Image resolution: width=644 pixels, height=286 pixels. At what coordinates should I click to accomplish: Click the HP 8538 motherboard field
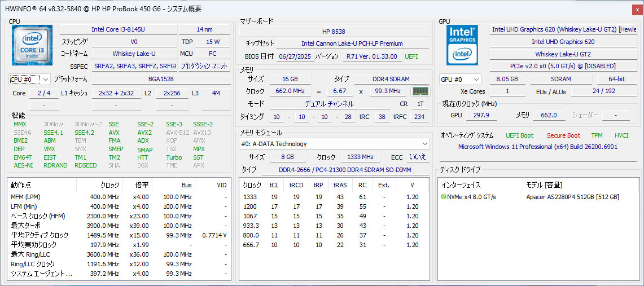pyautogui.click(x=334, y=31)
